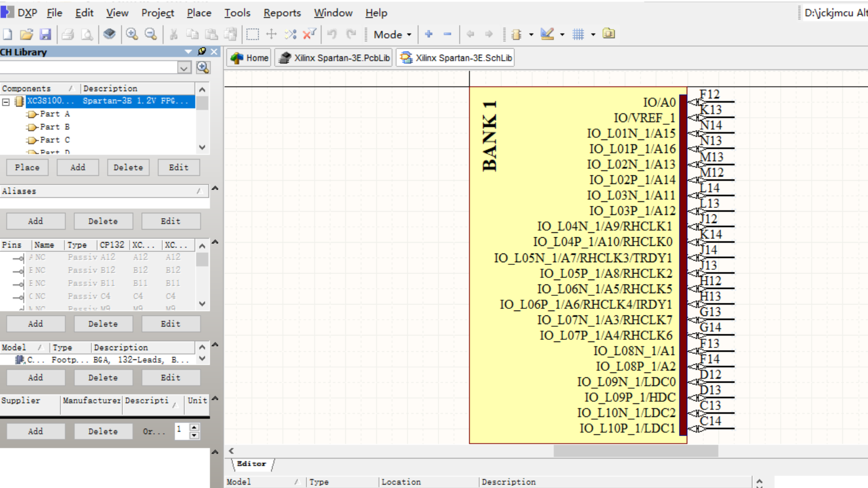Open drawing utilities dropdown arrow

(x=562, y=34)
